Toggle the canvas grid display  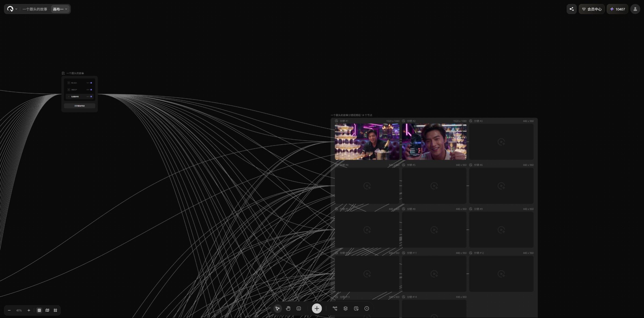click(x=39, y=310)
